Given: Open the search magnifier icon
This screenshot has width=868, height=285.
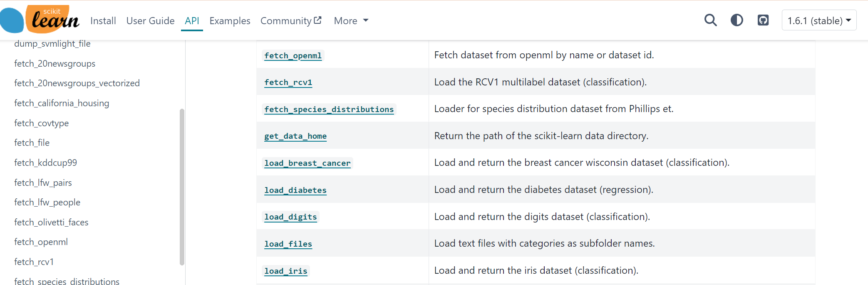Looking at the screenshot, I should click(710, 20).
